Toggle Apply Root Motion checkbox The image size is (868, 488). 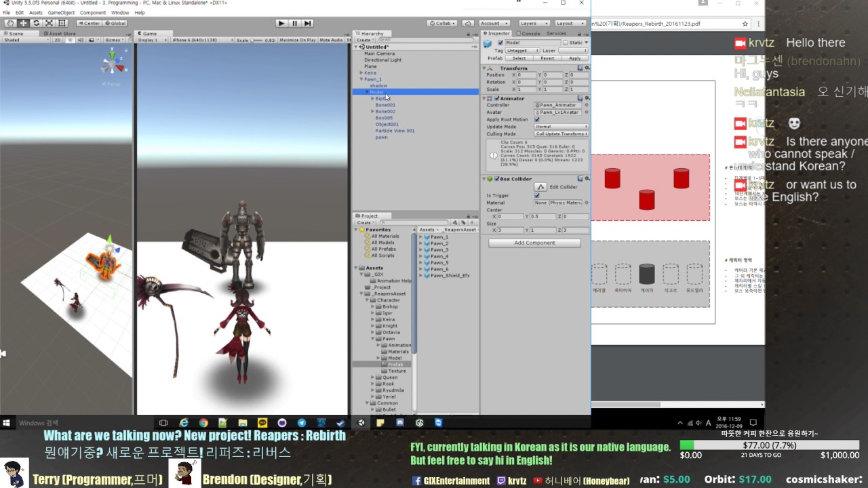tap(537, 119)
